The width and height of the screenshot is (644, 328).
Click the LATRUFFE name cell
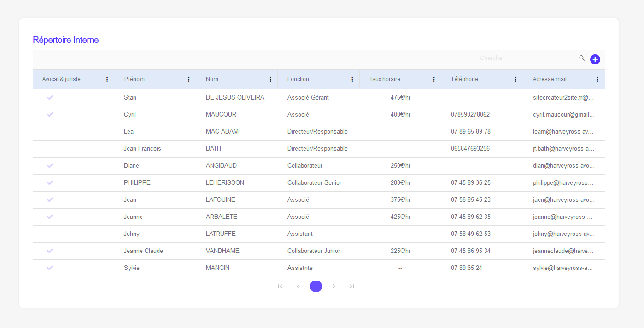(x=221, y=234)
